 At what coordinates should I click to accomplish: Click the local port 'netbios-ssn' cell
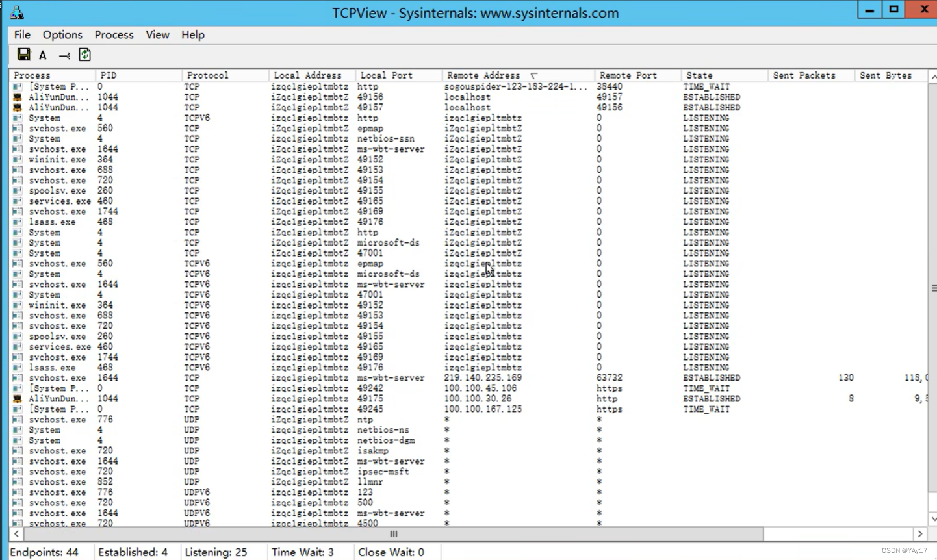click(386, 139)
